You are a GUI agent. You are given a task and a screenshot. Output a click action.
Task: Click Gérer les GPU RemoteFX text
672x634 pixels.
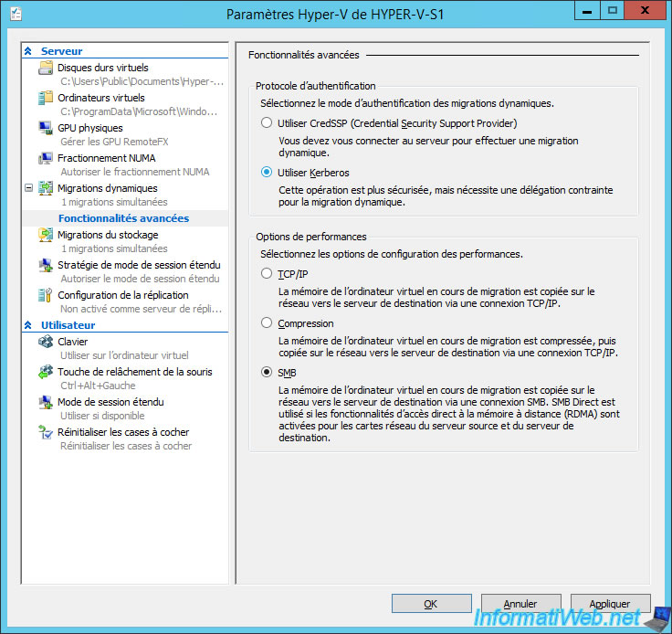tap(114, 142)
